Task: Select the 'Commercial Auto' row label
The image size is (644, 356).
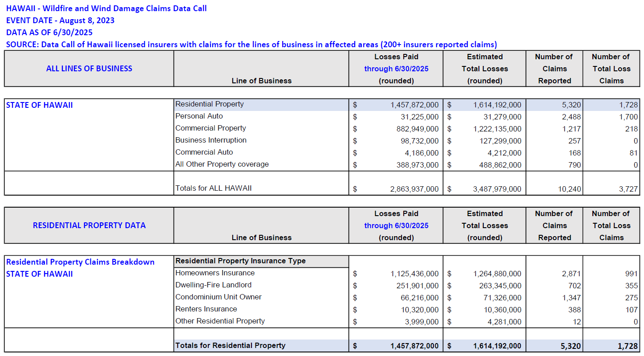Action: [x=204, y=152]
